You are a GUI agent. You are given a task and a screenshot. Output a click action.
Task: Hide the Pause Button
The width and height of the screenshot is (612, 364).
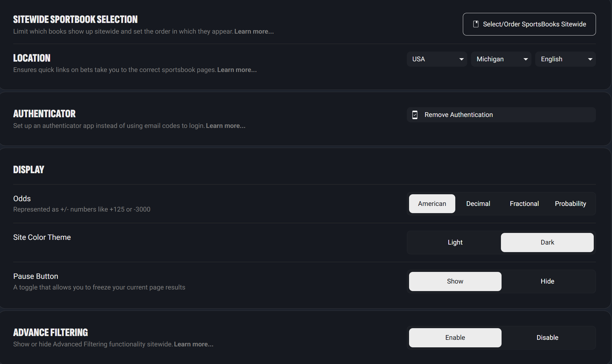(x=547, y=281)
